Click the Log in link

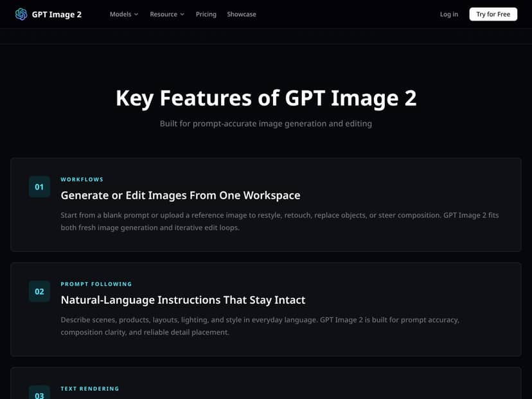tap(448, 13)
